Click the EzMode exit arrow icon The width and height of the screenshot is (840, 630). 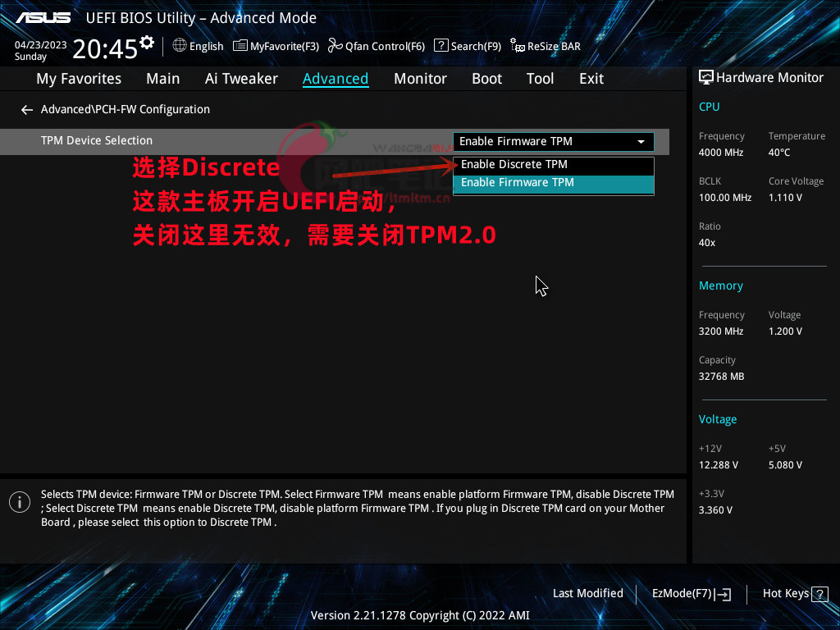pyautogui.click(x=723, y=594)
